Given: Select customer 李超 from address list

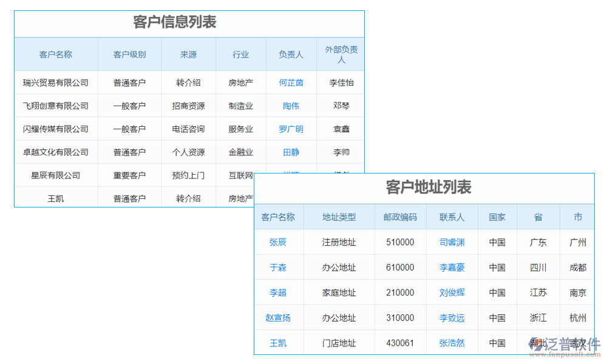Looking at the screenshot, I should tap(277, 292).
